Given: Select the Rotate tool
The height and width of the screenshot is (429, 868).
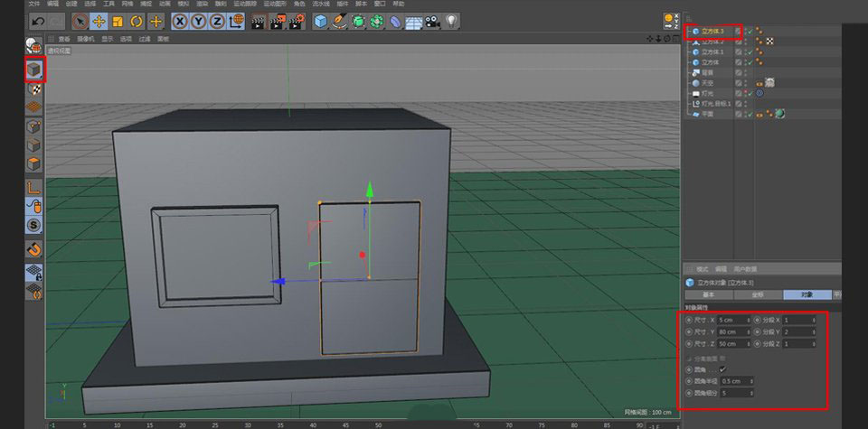Looking at the screenshot, I should (x=137, y=20).
